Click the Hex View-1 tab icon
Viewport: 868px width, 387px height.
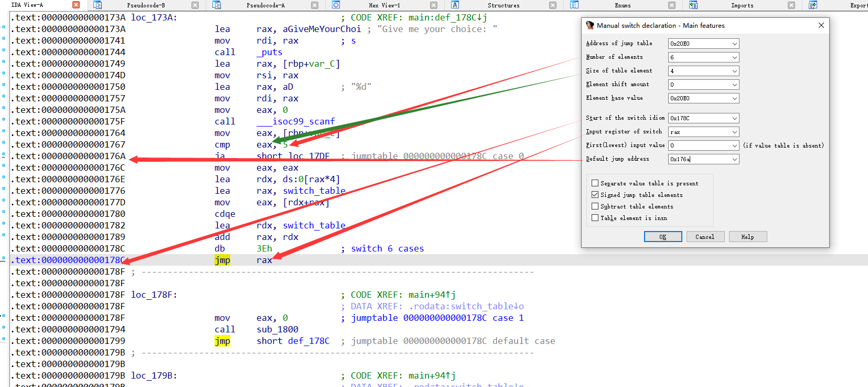(x=336, y=5)
